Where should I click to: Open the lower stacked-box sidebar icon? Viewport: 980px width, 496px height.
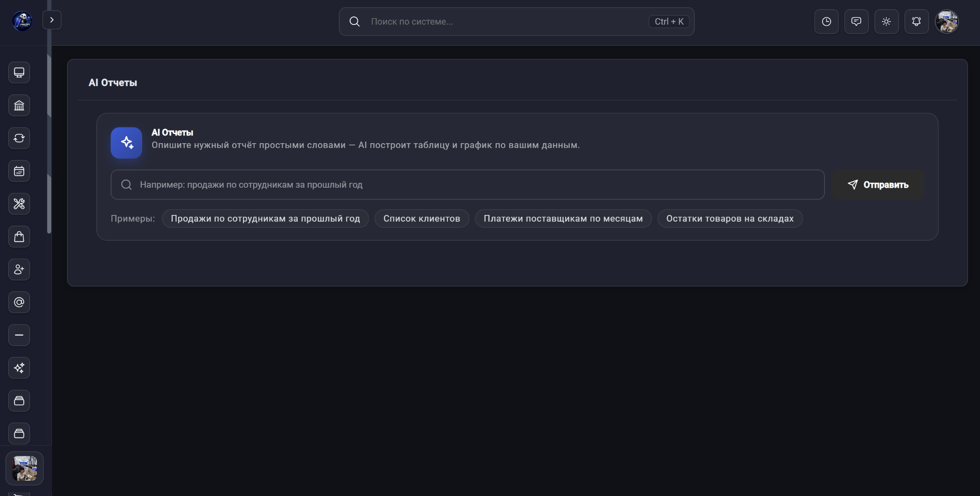click(x=19, y=433)
